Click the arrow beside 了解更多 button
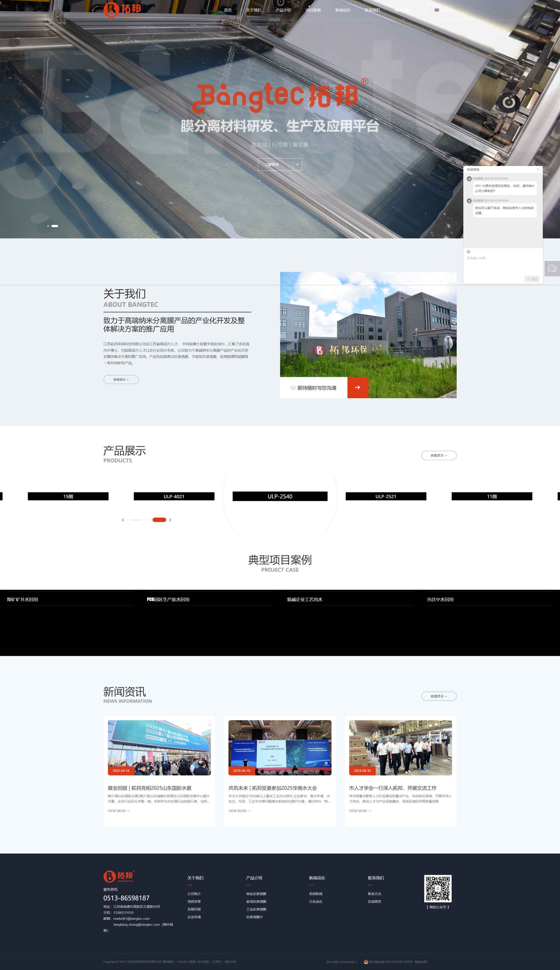 [x=297, y=164]
